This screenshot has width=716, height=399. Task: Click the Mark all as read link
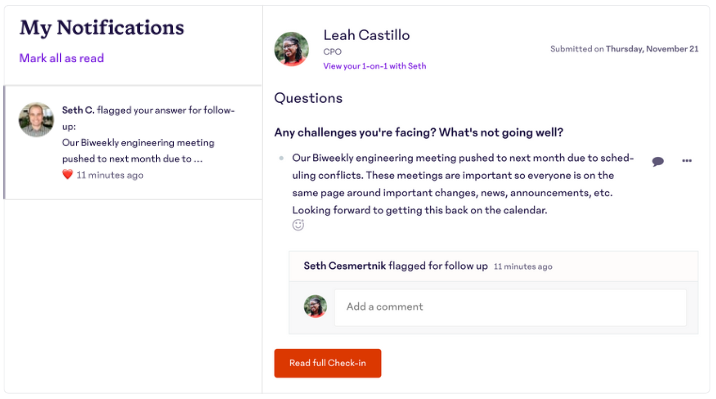coord(62,58)
